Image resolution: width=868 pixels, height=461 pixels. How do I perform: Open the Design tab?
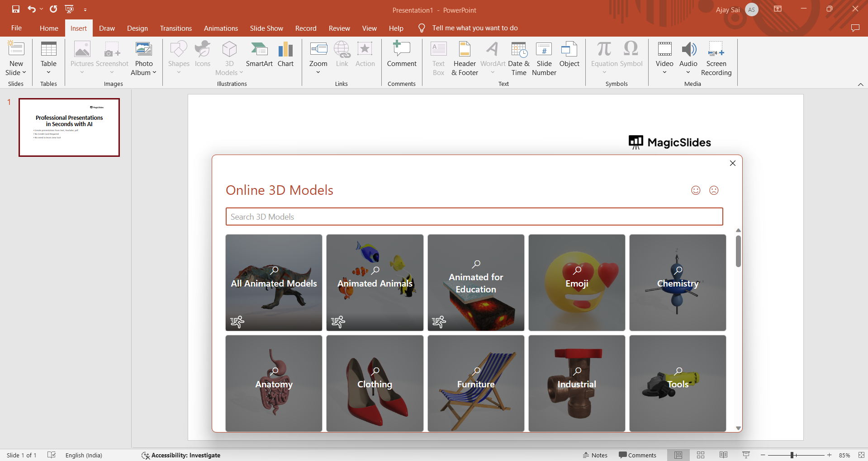[x=137, y=28]
